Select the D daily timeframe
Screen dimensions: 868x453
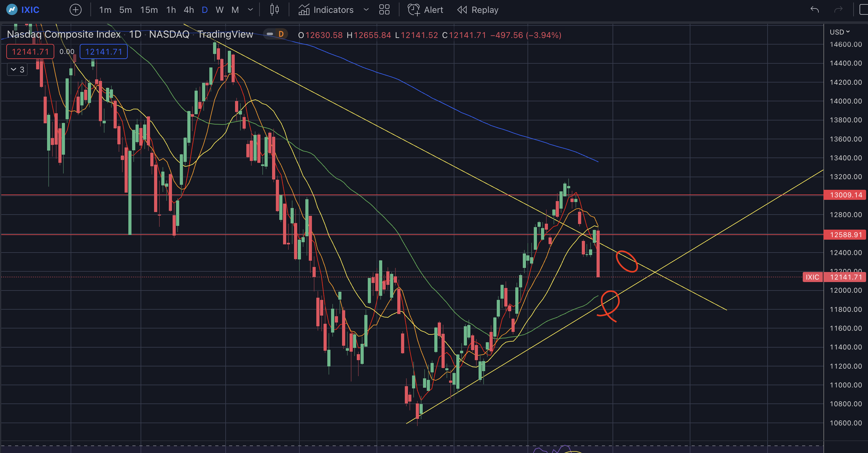[x=204, y=10]
